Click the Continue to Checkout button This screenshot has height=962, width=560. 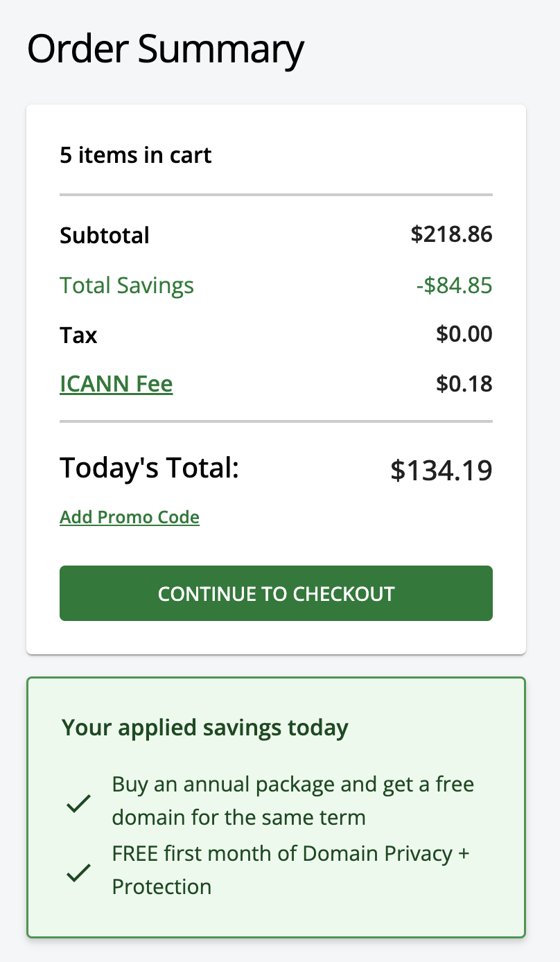pos(276,593)
